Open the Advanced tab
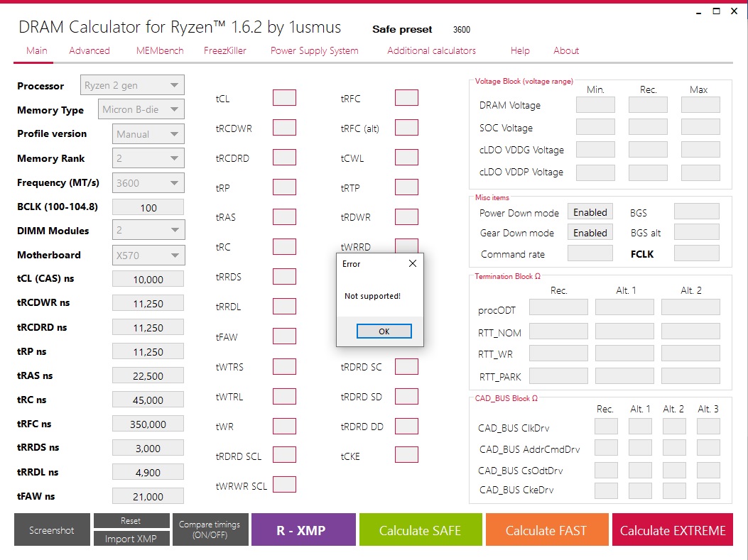The width and height of the screenshot is (748, 560). [90, 50]
